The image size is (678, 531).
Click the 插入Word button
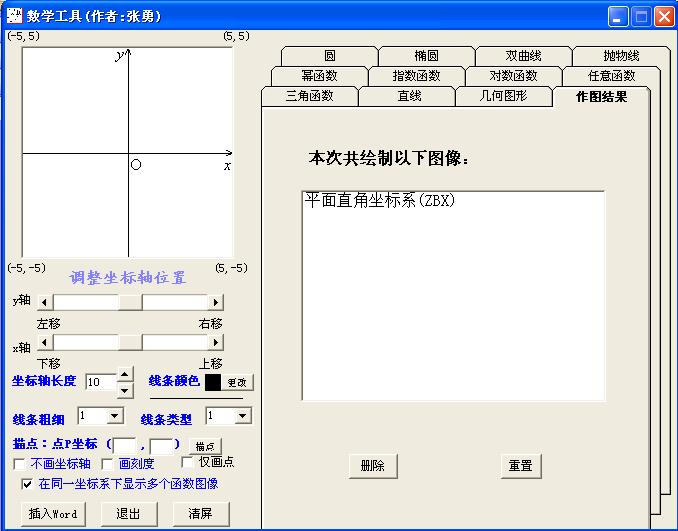pos(53,514)
